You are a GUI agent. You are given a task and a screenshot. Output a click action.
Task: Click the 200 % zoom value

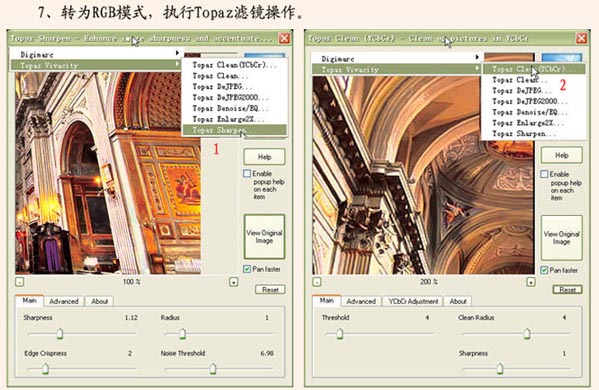click(x=429, y=282)
